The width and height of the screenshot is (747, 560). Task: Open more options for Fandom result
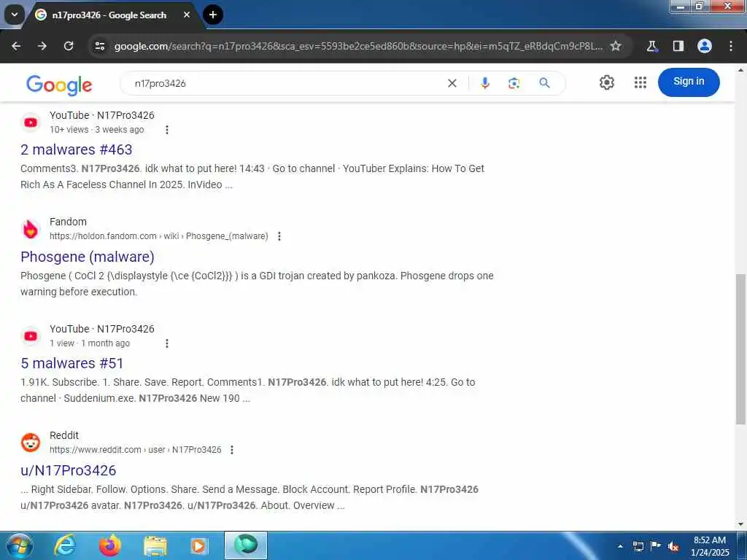[x=279, y=236]
